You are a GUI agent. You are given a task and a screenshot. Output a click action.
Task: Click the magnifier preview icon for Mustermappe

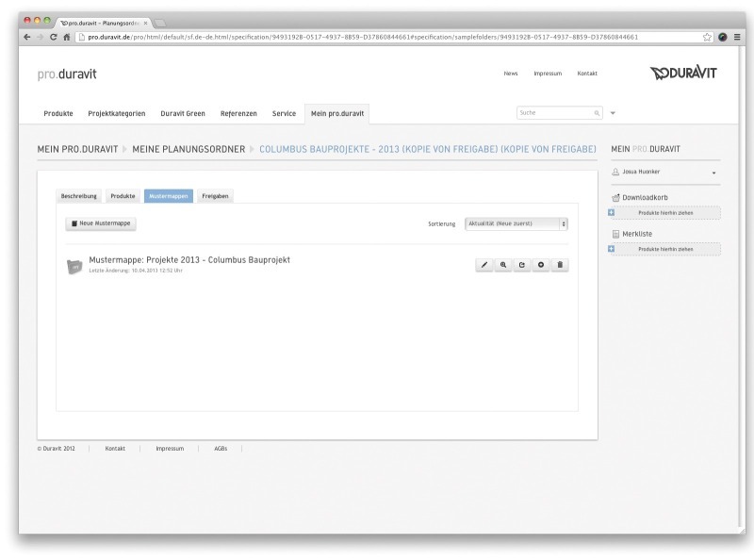tap(504, 265)
